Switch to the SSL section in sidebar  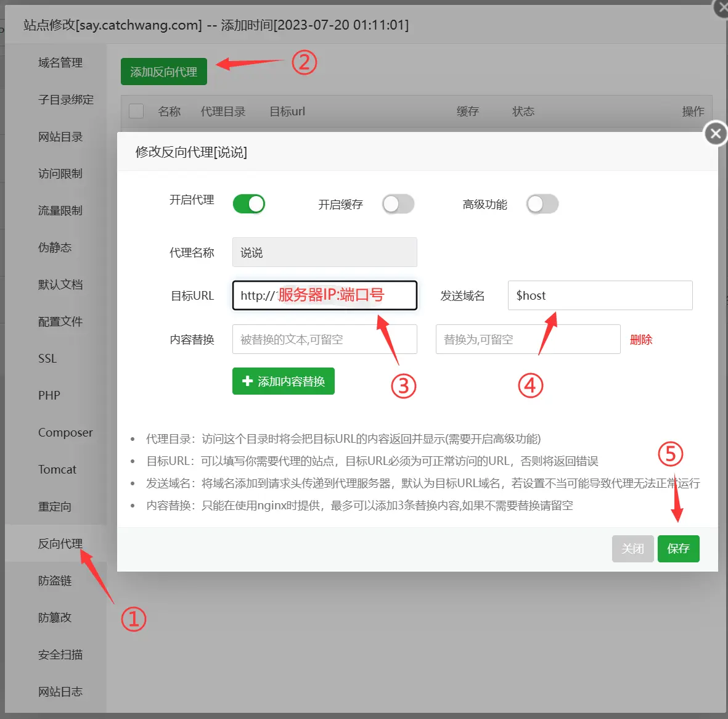[47, 358]
